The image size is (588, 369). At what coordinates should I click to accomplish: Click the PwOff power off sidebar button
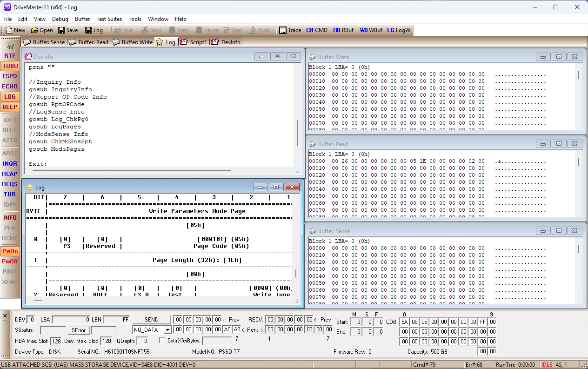pyautogui.click(x=10, y=261)
